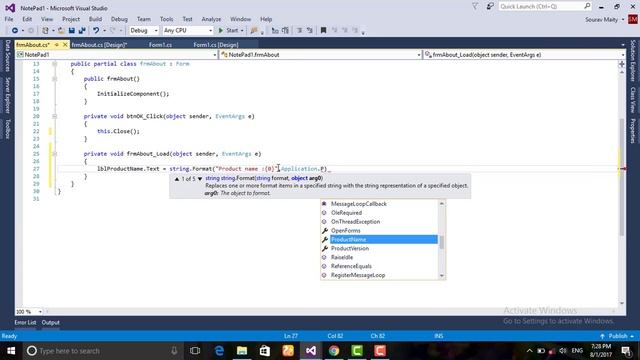Switch to the Form1.cs [Design] tab
This screenshot has height=360, width=640.
pyautogui.click(x=216, y=45)
